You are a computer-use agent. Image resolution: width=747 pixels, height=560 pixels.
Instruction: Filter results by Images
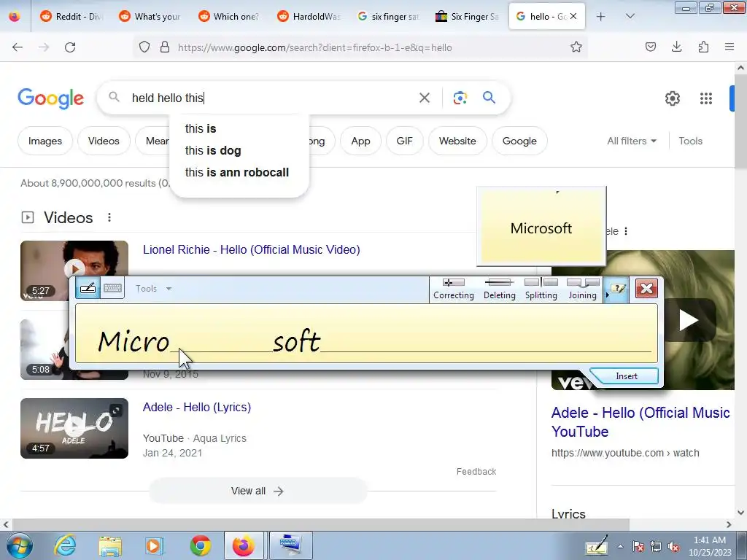point(44,141)
